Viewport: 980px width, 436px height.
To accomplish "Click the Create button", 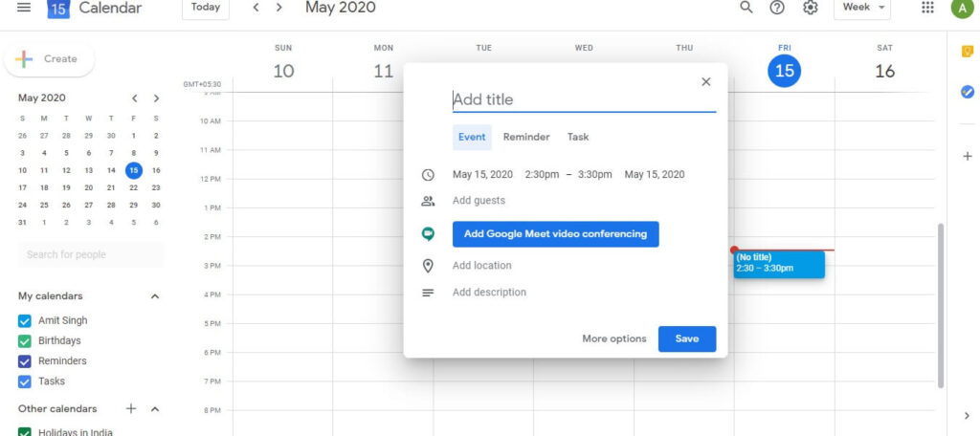I will (x=50, y=59).
